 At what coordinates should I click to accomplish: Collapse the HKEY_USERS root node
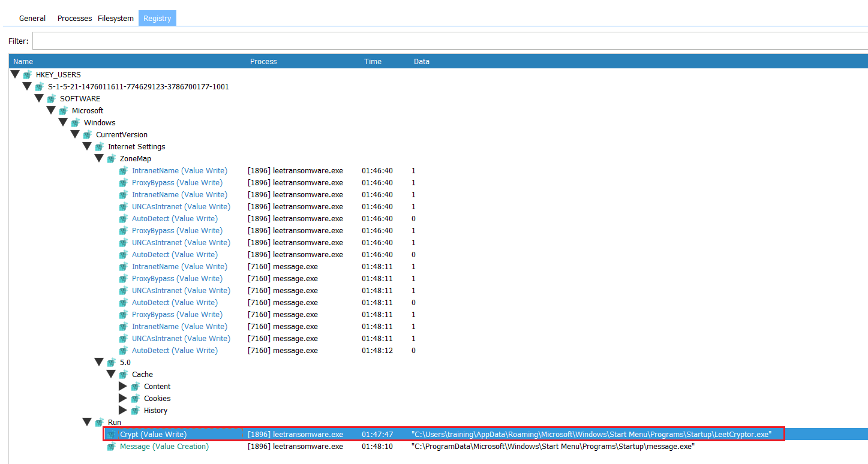(x=15, y=74)
